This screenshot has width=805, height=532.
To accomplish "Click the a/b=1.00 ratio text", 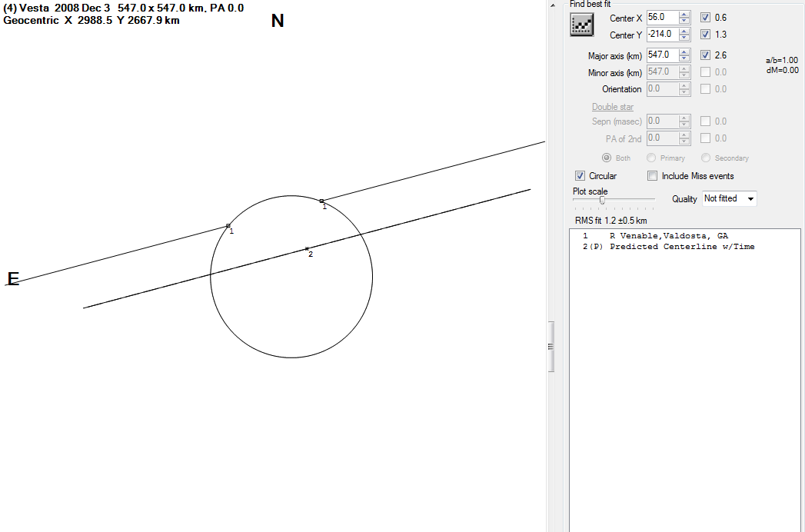I will pyautogui.click(x=781, y=60).
